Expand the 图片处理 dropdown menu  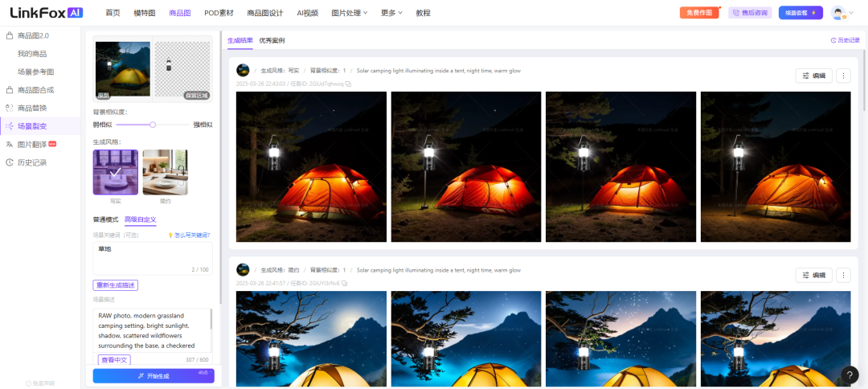(350, 13)
